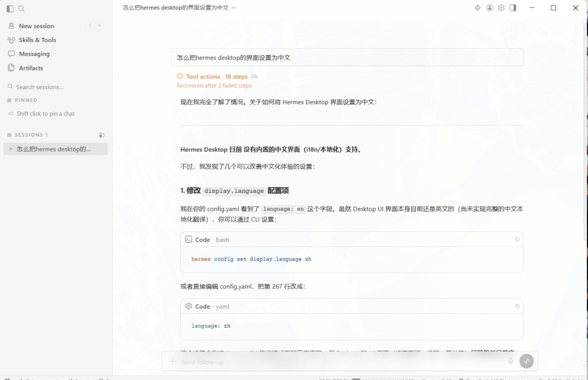The height and width of the screenshot is (380, 588).
Task: Close the Hermes Desktop window
Action: (x=575, y=7)
